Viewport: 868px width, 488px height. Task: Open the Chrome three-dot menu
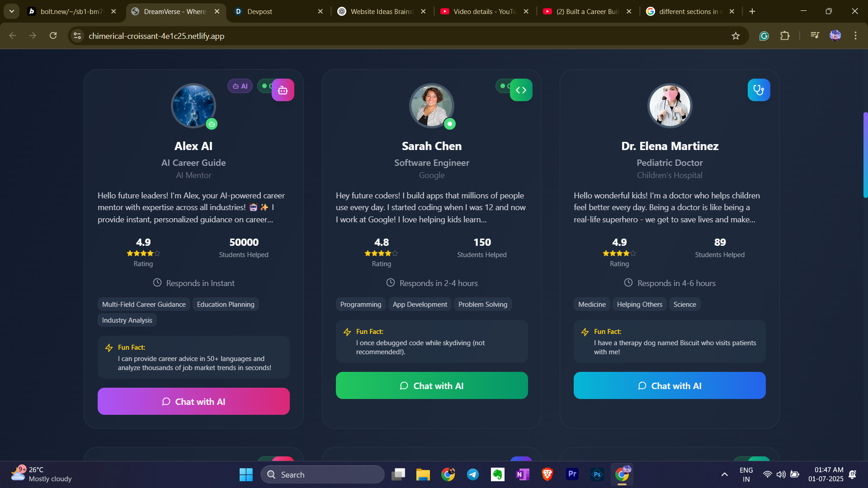[855, 36]
